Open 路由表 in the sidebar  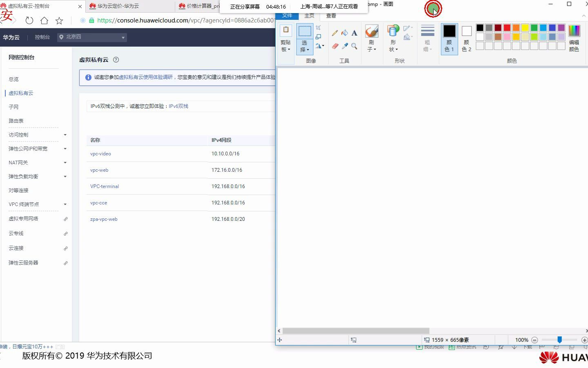16,121
